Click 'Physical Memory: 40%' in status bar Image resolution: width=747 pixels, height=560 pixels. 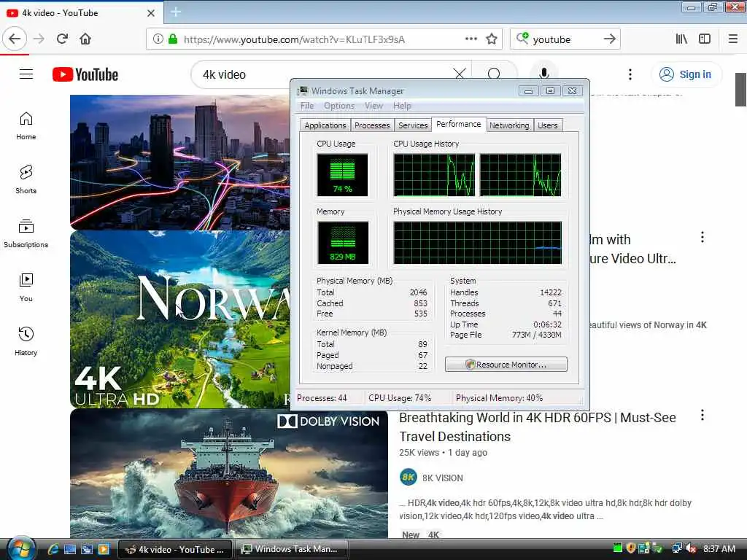[x=499, y=398]
